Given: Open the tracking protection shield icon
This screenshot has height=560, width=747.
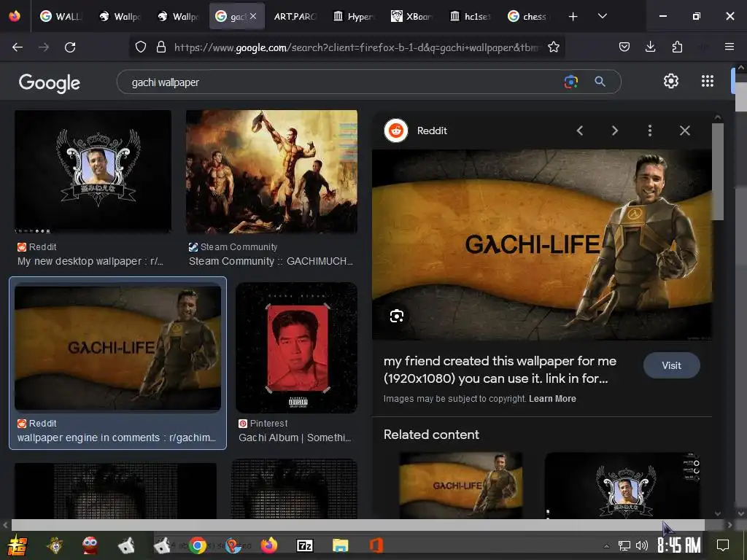Looking at the screenshot, I should coord(141,47).
